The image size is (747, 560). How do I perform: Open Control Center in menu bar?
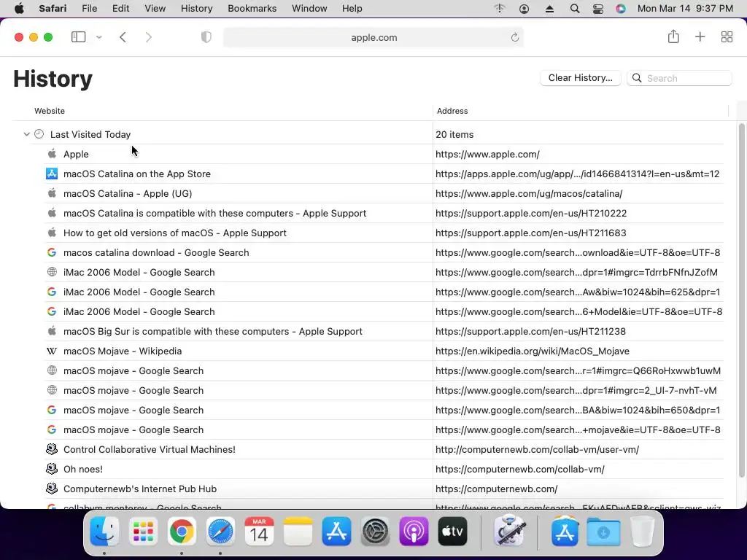598,9
